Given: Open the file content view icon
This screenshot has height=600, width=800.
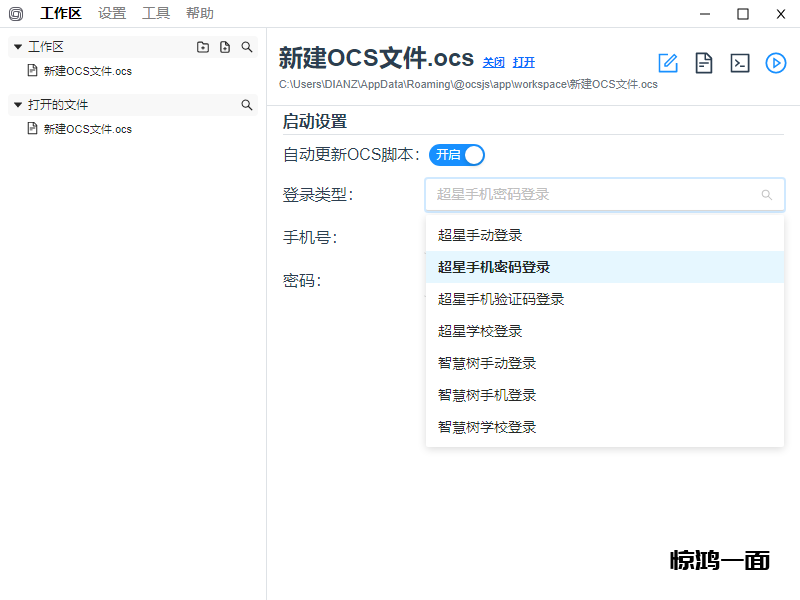Looking at the screenshot, I should [x=704, y=63].
